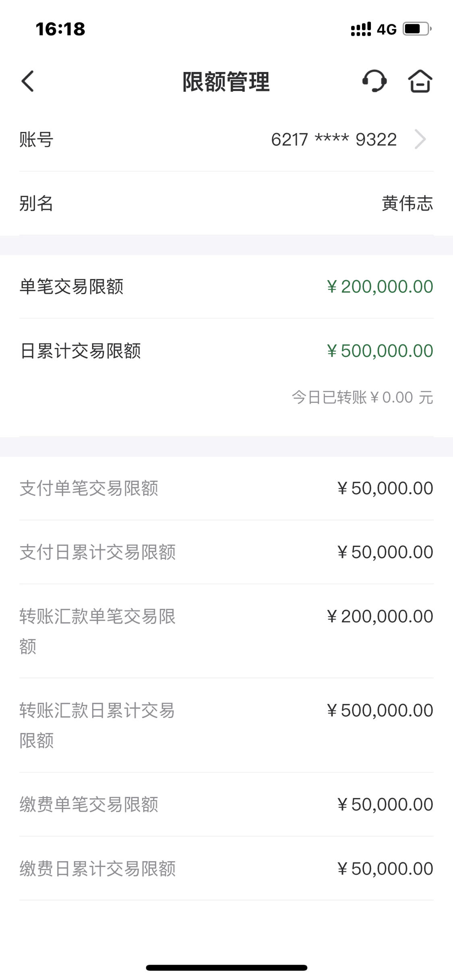Screen dimensions: 453x980
Task: Select 缴费单笔交易限额 row
Action: (x=226, y=805)
